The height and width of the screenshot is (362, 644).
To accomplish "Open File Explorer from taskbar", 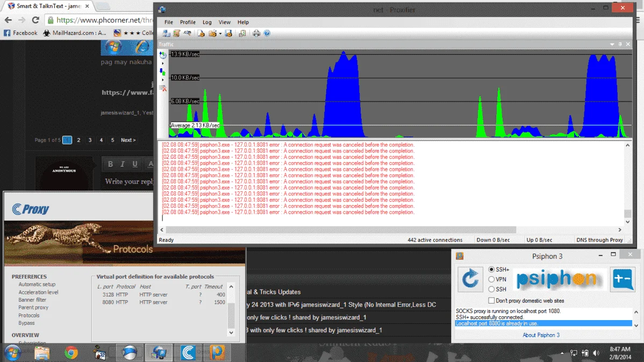I will 42,352.
